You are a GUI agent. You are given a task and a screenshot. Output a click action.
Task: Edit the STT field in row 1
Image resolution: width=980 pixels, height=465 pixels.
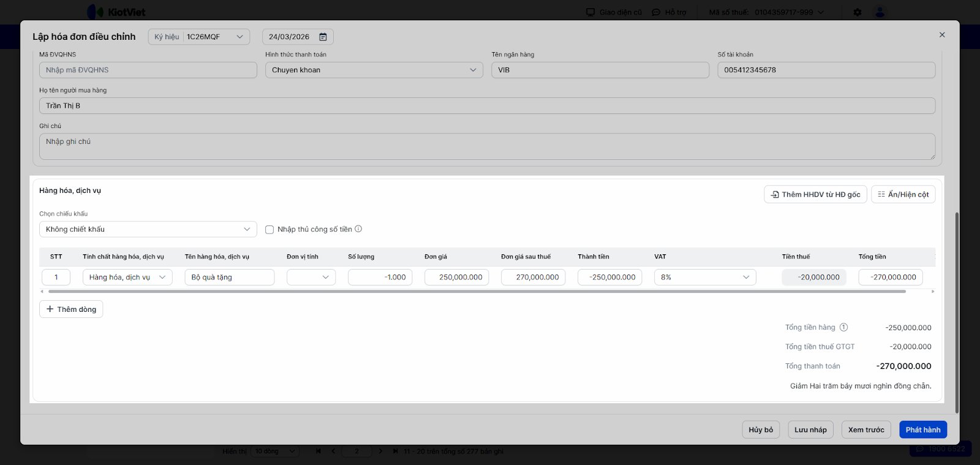tap(56, 277)
